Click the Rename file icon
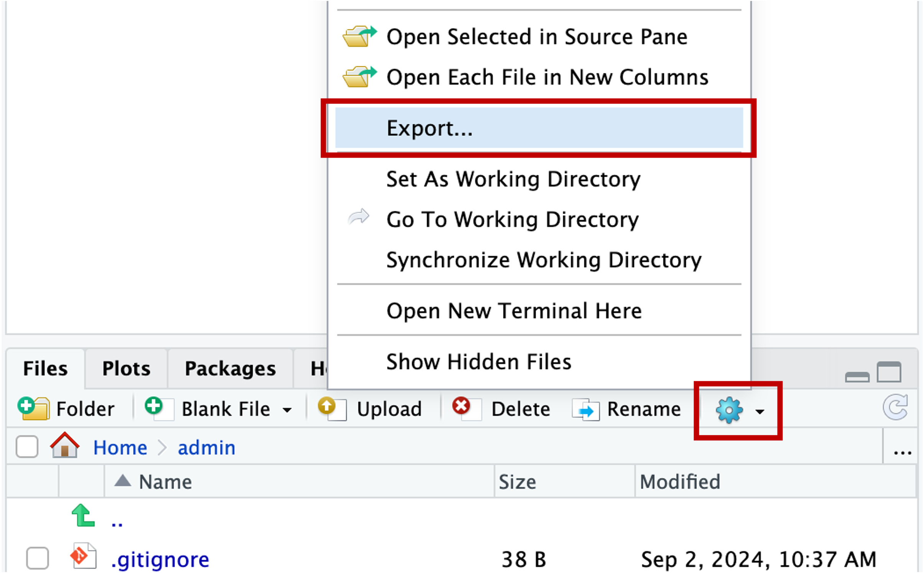 (x=585, y=410)
